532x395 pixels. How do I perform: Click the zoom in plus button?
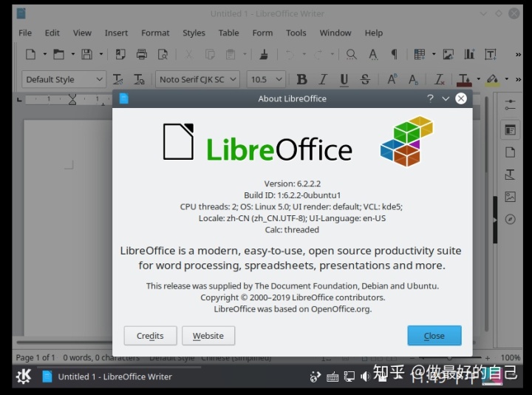pyautogui.click(x=488, y=358)
